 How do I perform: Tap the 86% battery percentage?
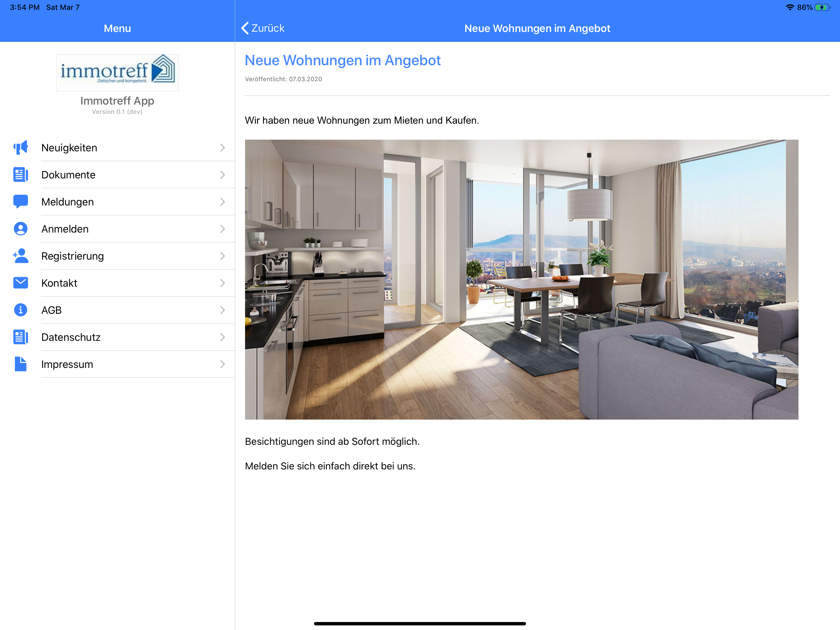tap(805, 7)
